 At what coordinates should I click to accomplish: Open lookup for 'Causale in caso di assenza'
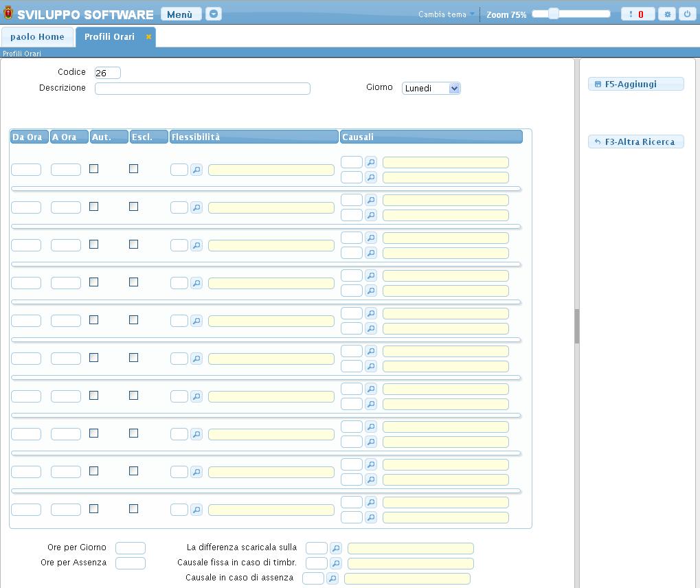point(332,578)
